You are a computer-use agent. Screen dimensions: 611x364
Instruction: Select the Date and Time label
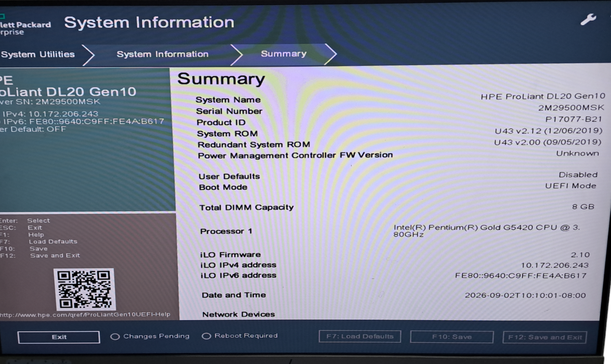(234, 295)
